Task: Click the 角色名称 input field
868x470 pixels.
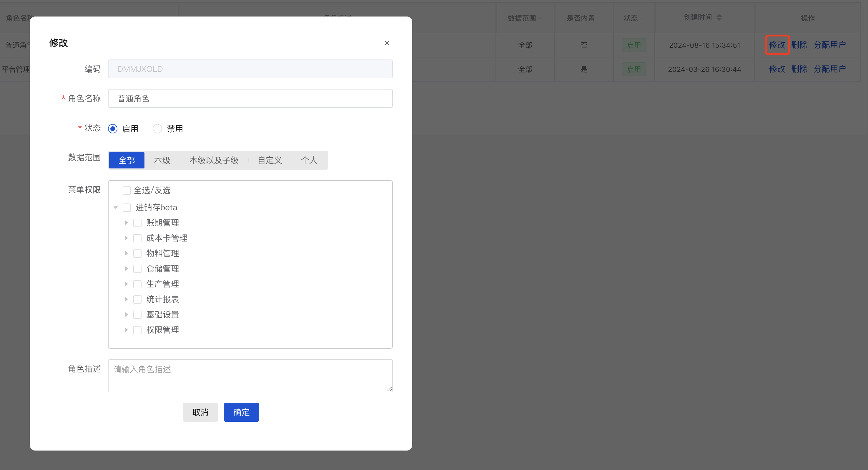Action: click(x=250, y=98)
